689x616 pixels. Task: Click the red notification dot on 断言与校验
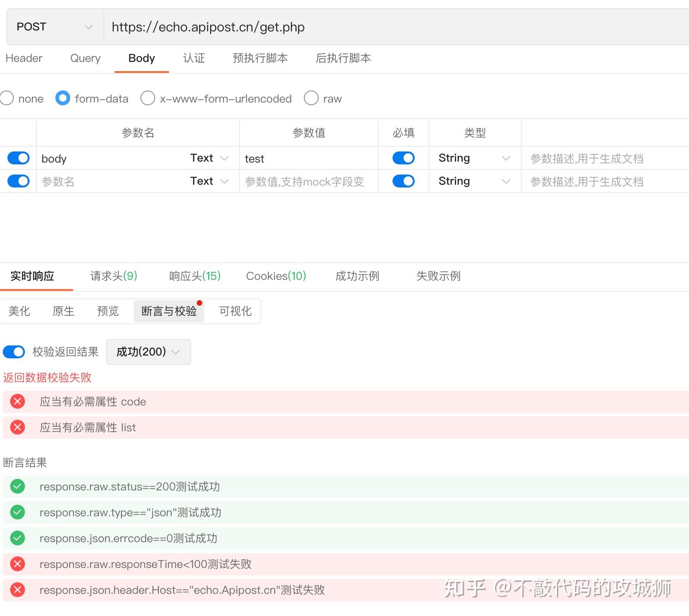[199, 303]
